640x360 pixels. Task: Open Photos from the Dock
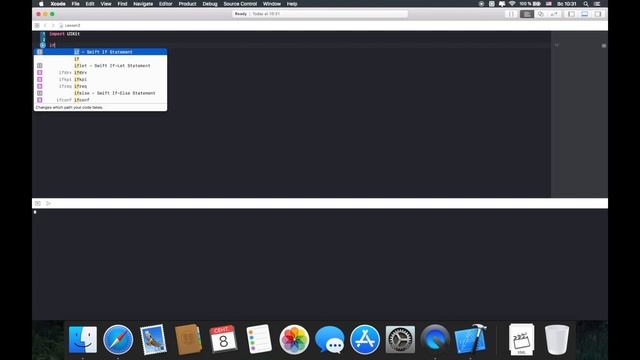coord(294,339)
